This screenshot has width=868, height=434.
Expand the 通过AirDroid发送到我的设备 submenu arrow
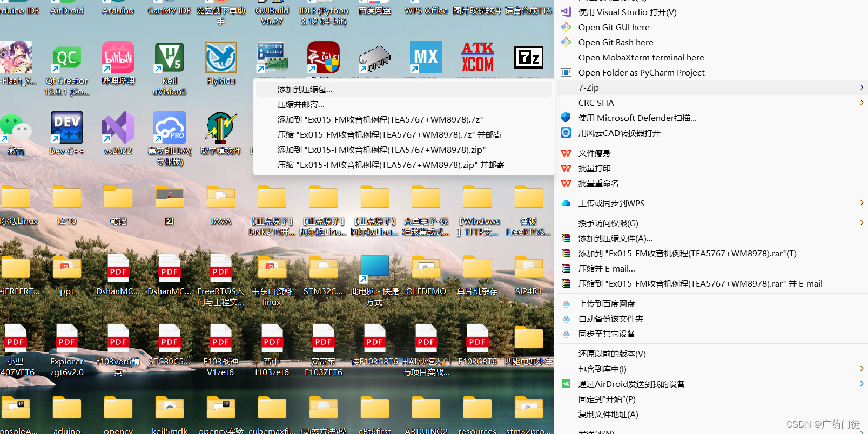(x=862, y=384)
